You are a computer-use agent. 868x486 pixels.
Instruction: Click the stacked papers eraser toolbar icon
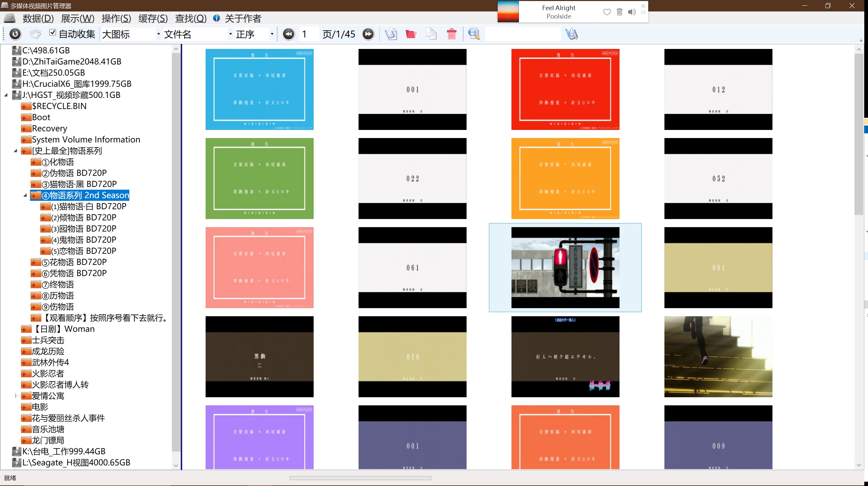35,34
